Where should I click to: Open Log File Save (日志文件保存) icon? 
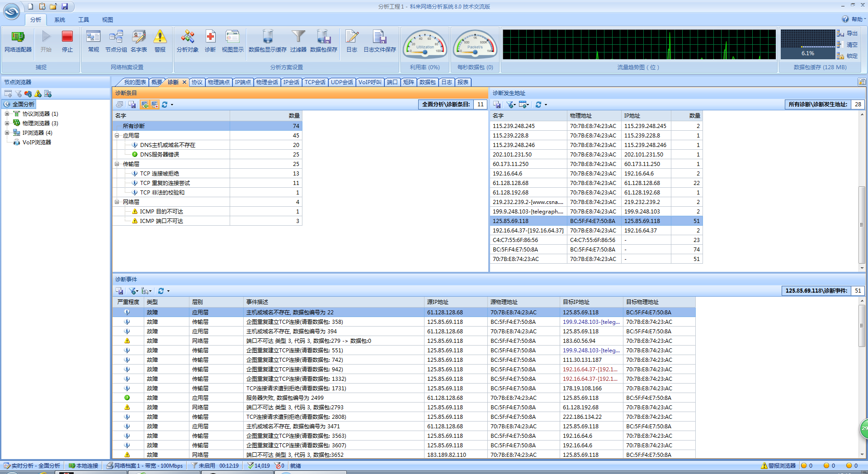(x=379, y=37)
